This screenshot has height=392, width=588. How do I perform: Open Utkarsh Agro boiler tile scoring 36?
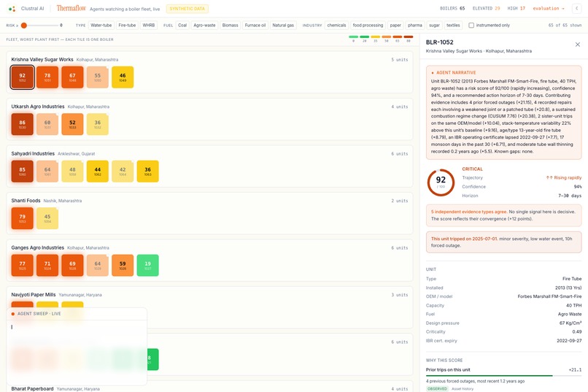(98, 124)
